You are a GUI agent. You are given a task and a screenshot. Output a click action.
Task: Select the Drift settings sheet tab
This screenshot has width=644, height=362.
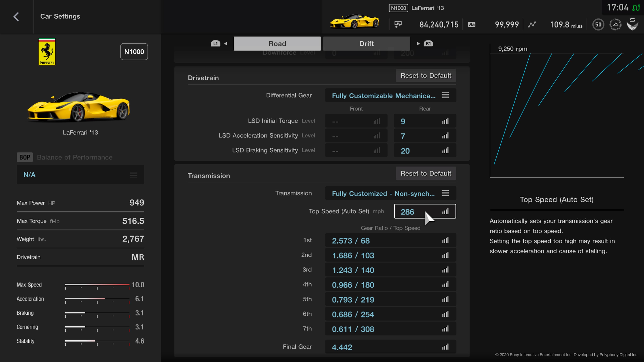coord(366,43)
